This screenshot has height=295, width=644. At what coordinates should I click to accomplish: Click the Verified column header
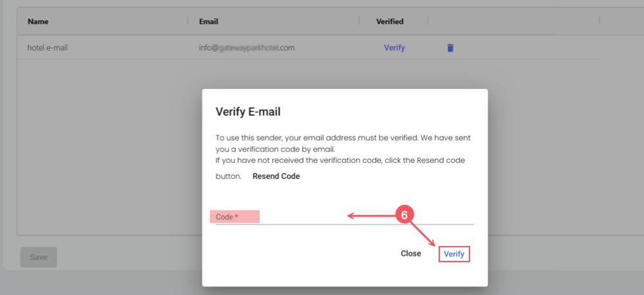point(390,21)
